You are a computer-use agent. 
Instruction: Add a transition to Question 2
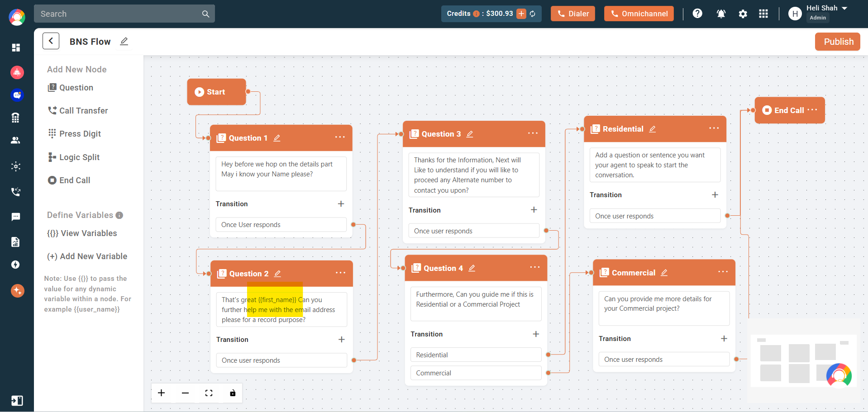coord(342,339)
